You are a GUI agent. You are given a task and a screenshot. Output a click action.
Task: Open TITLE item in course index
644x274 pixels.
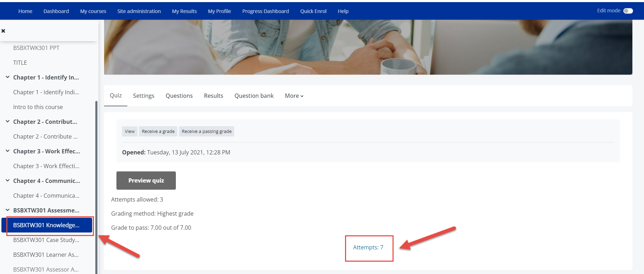coord(20,63)
